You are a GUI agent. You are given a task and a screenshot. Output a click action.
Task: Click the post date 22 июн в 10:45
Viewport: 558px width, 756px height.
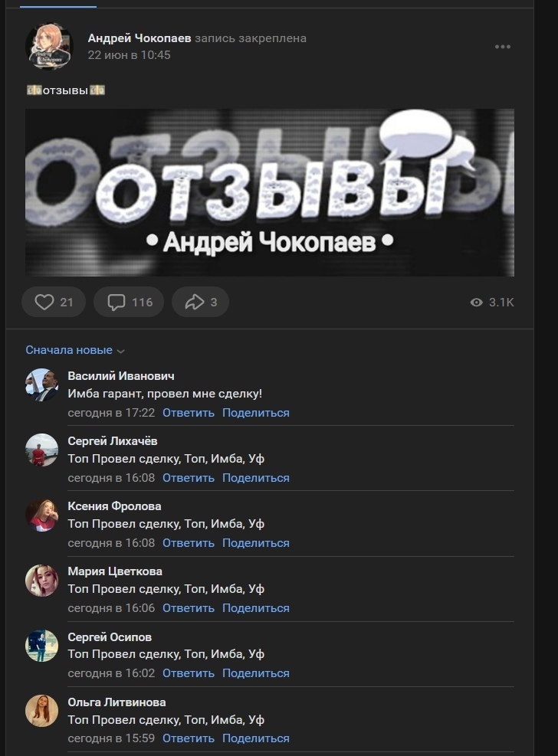[129, 55]
